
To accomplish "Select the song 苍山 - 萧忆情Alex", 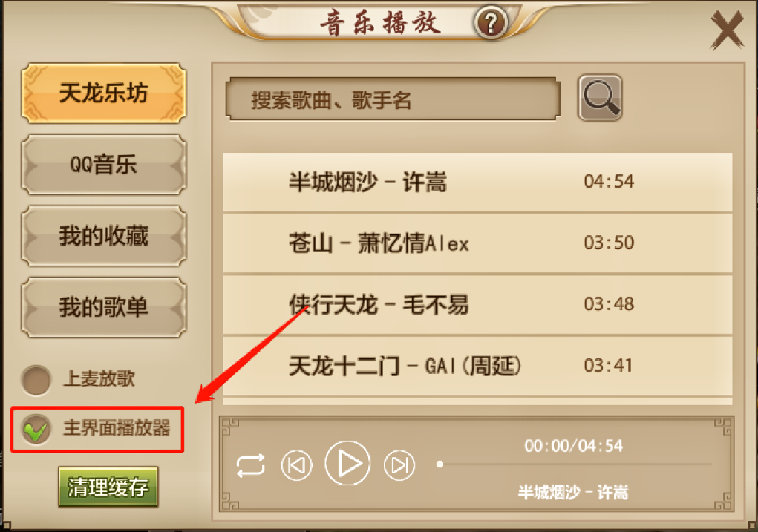I will click(477, 243).
